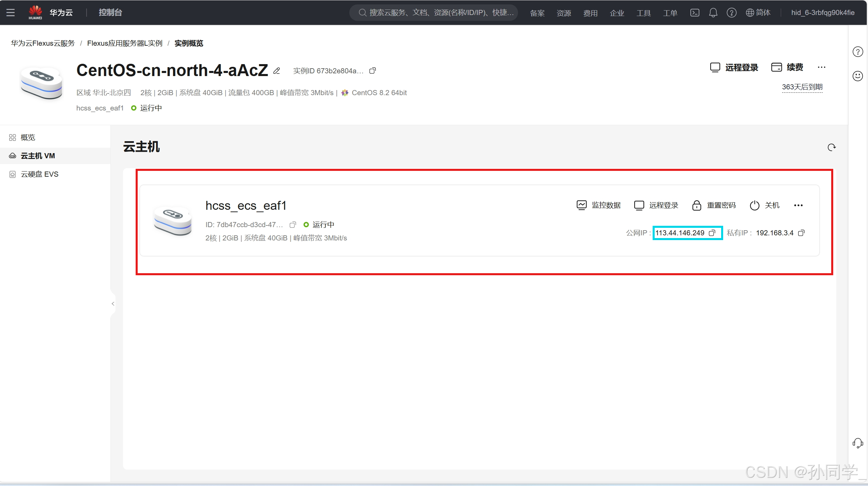Open the 控制台 console link
Viewport: 868px width, 486px height.
click(110, 13)
